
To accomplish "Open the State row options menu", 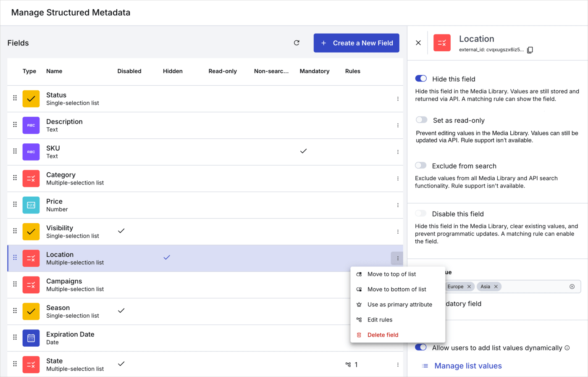I will point(398,365).
